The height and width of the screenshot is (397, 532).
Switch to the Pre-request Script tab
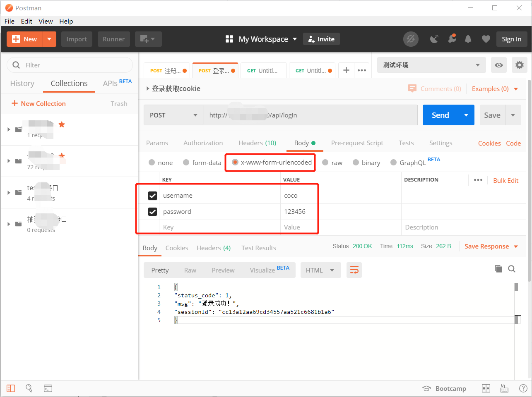[357, 143]
